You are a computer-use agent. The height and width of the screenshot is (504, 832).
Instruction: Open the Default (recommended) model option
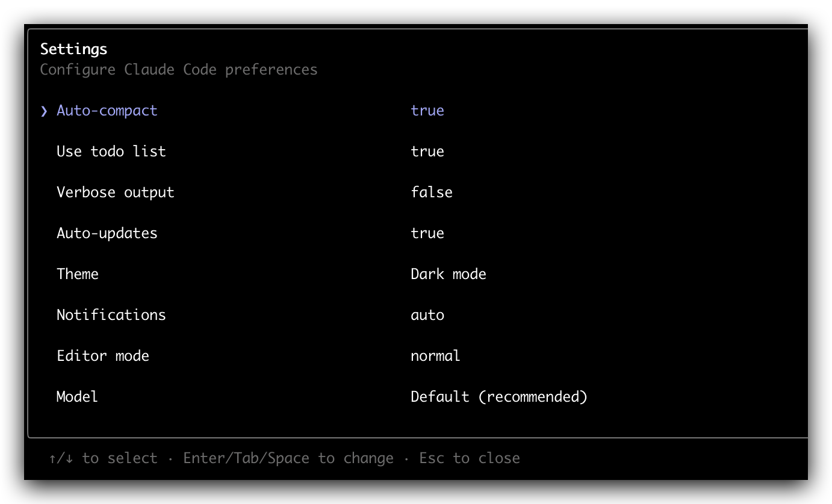point(499,397)
